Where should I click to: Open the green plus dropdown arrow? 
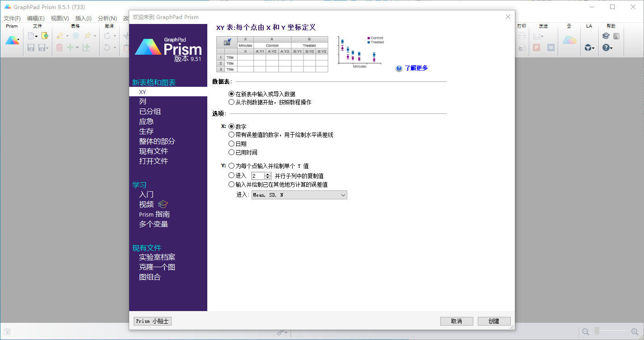tap(77, 48)
